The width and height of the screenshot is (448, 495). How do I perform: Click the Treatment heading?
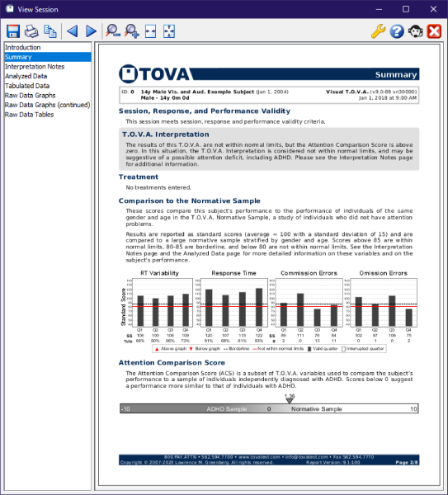139,177
